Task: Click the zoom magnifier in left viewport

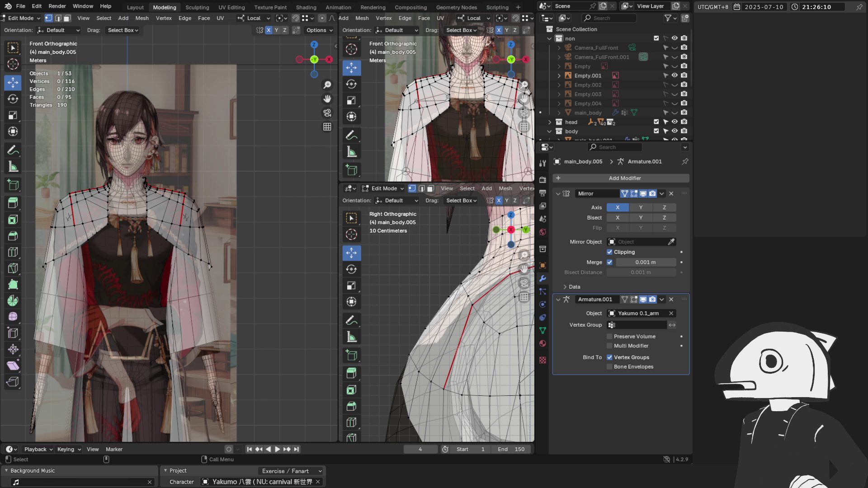Action: [x=327, y=84]
